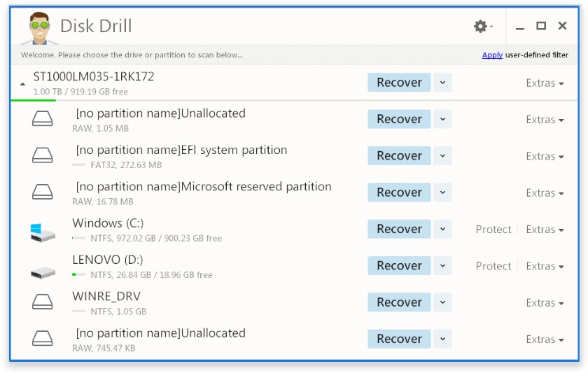Open Recover dropdown for WINRE_DRV
The height and width of the screenshot is (378, 588).
click(442, 302)
